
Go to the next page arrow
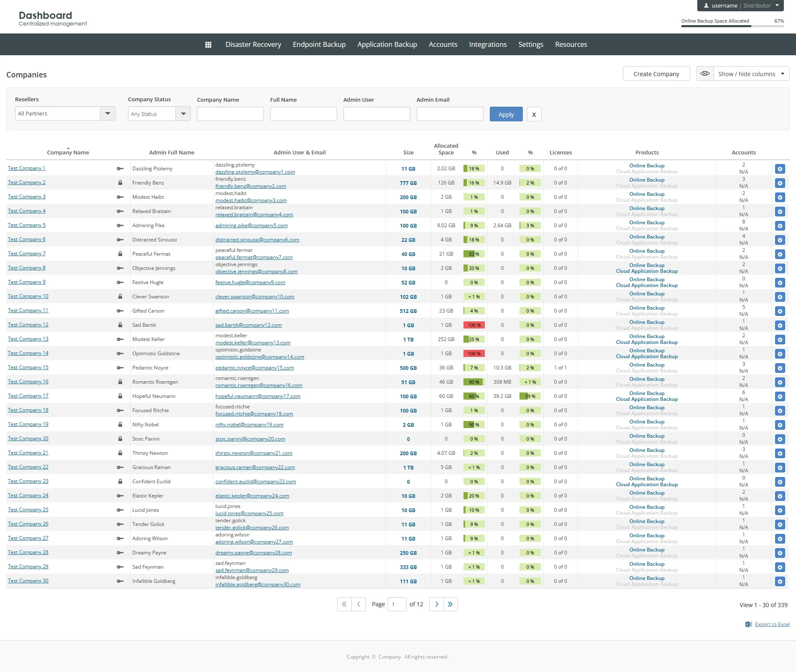click(x=436, y=604)
